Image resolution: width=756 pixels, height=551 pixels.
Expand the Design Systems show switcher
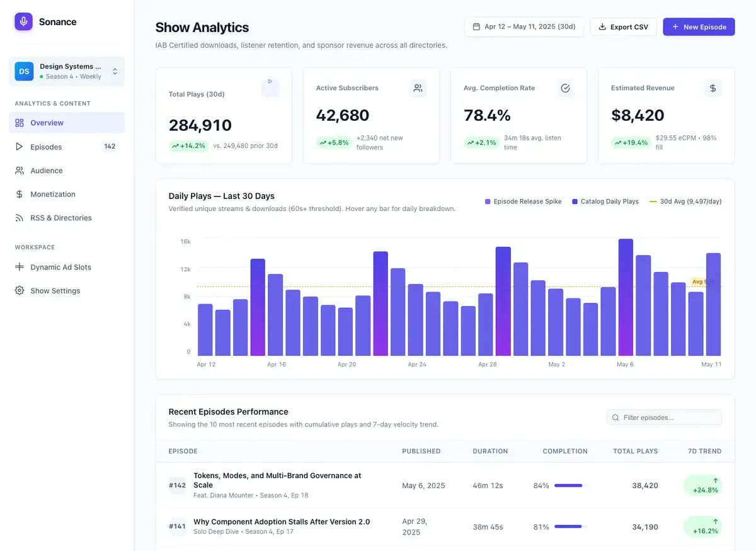(x=67, y=71)
